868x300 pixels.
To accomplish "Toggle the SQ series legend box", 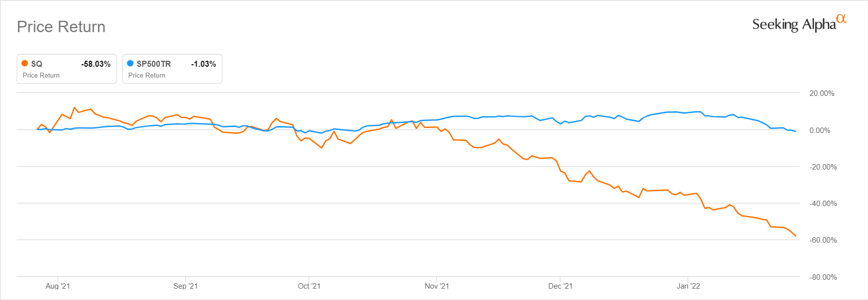I will [x=67, y=69].
